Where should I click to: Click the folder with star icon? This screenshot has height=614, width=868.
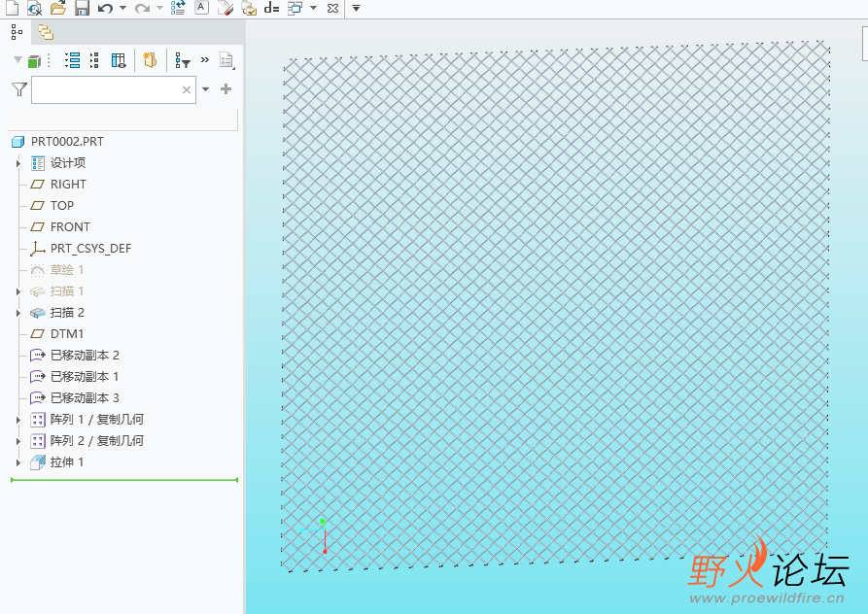coord(150,59)
